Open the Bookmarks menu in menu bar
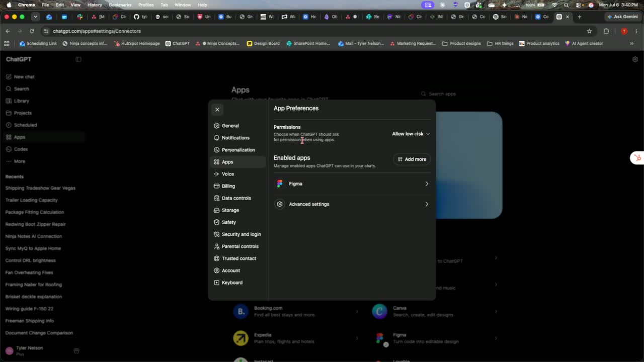This screenshot has width=644, height=362. [x=120, y=5]
